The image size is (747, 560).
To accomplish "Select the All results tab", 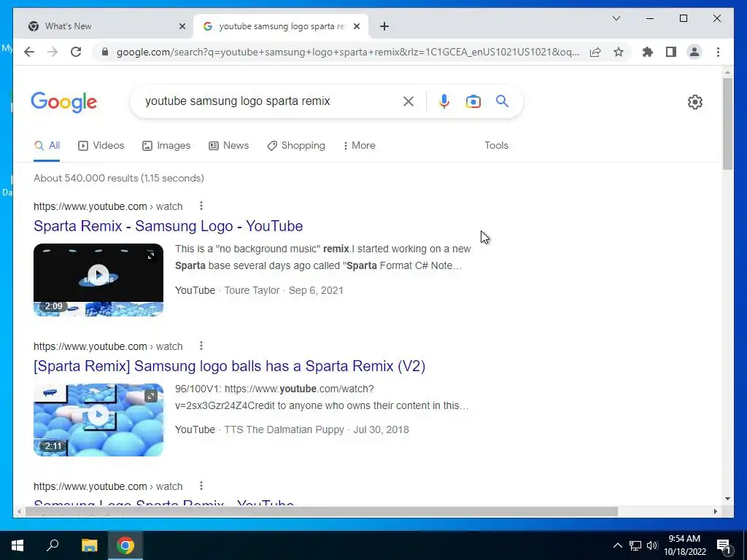I will (47, 146).
